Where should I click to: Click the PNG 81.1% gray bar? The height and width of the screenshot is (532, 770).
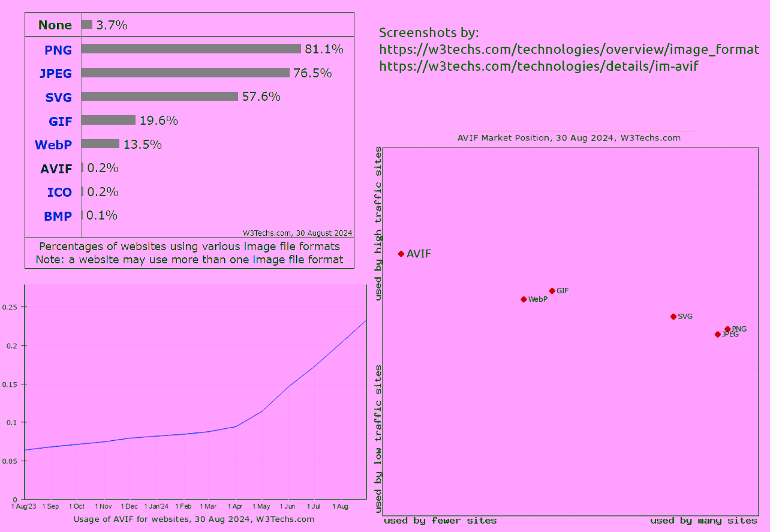[x=191, y=49]
